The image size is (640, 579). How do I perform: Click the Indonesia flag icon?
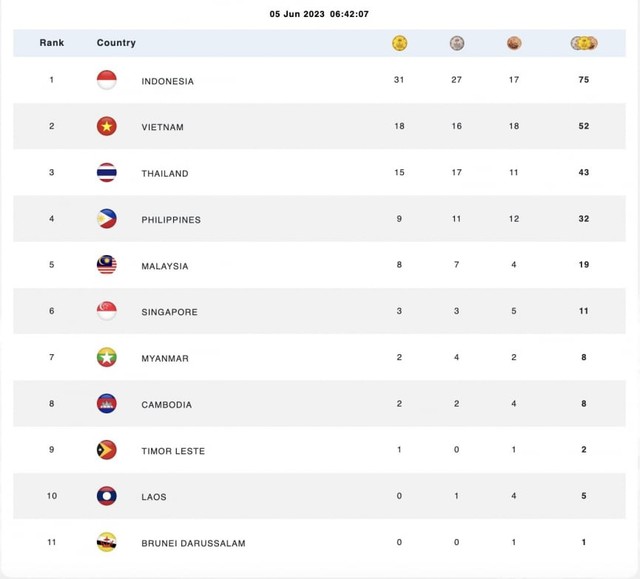[107, 80]
